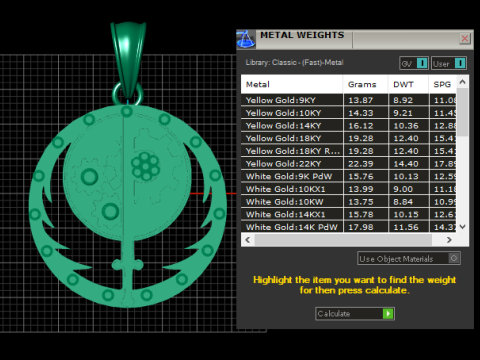The height and width of the screenshot is (360, 480).
Task: Click the 11.56 DWT cell
Action: (408, 227)
